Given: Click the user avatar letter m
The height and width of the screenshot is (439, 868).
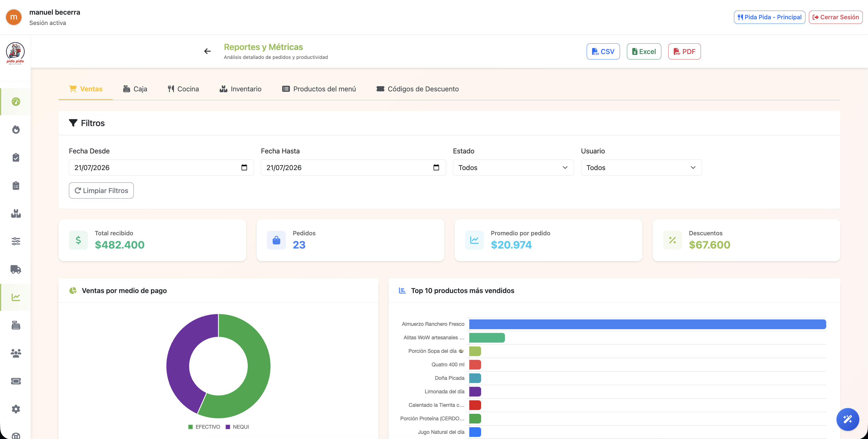Looking at the screenshot, I should point(14,17).
